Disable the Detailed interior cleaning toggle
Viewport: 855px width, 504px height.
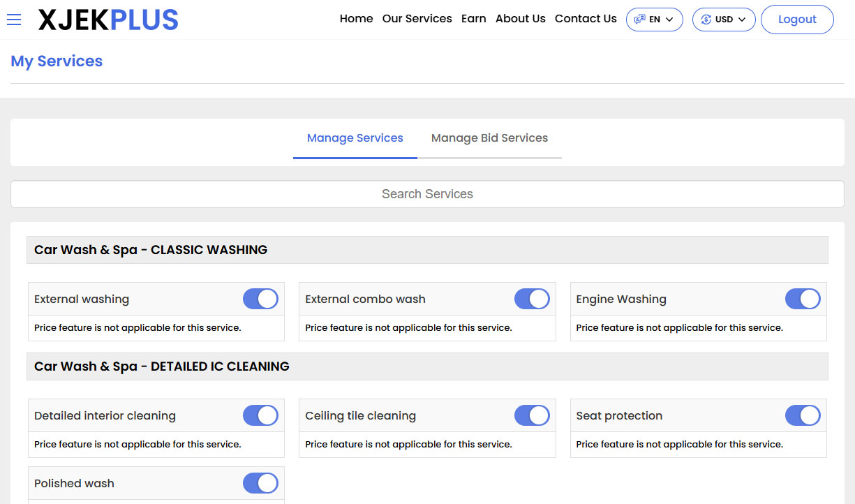pyautogui.click(x=260, y=415)
